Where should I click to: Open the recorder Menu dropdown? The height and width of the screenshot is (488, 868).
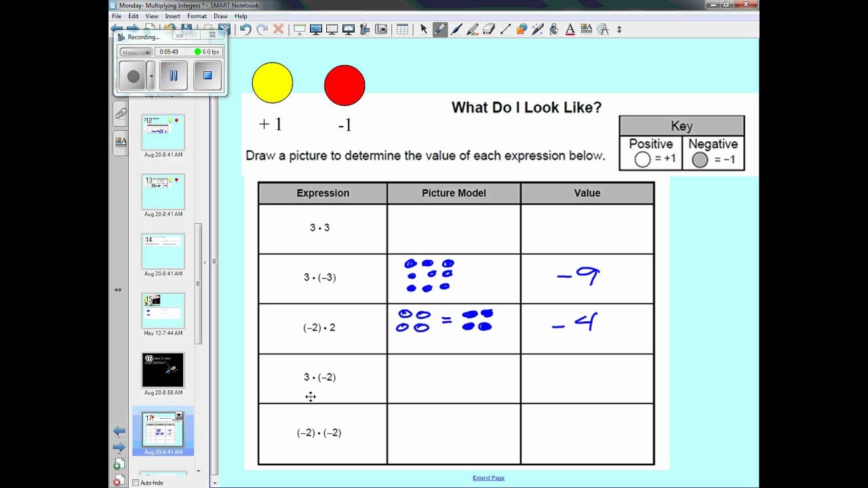pos(136,52)
